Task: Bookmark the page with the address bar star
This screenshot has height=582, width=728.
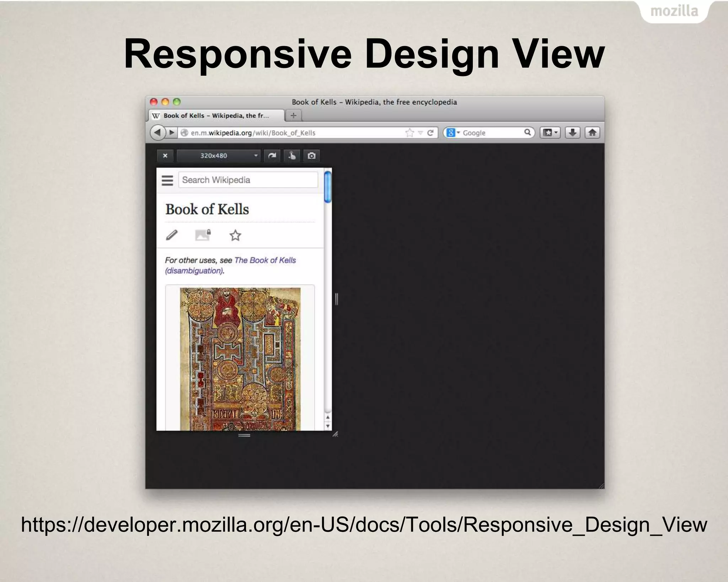Action: [x=409, y=133]
